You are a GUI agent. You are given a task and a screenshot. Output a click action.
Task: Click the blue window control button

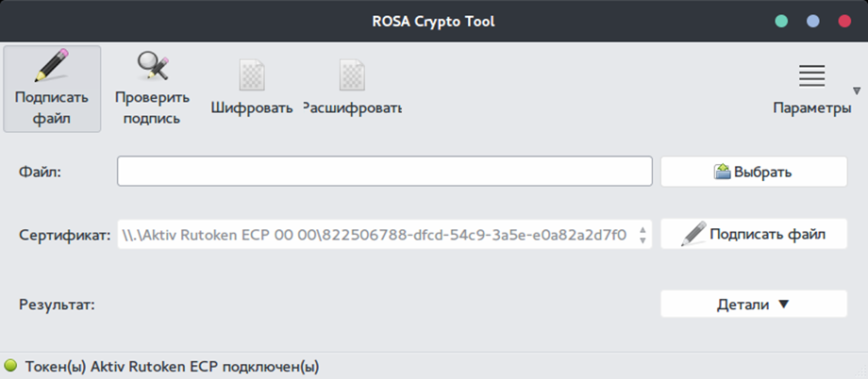click(x=812, y=21)
